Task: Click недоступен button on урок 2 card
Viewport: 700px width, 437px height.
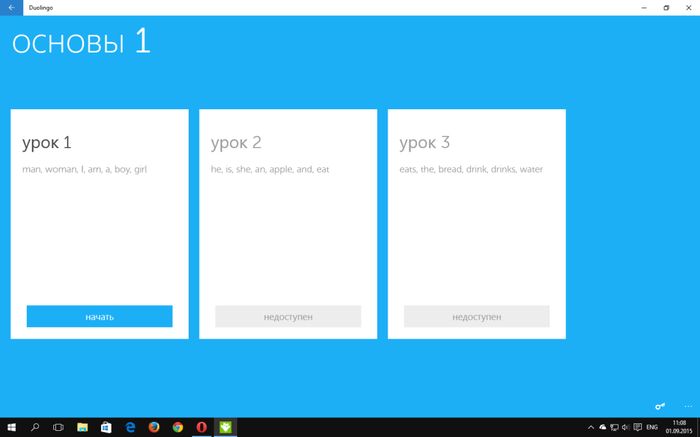Action: [x=288, y=316]
